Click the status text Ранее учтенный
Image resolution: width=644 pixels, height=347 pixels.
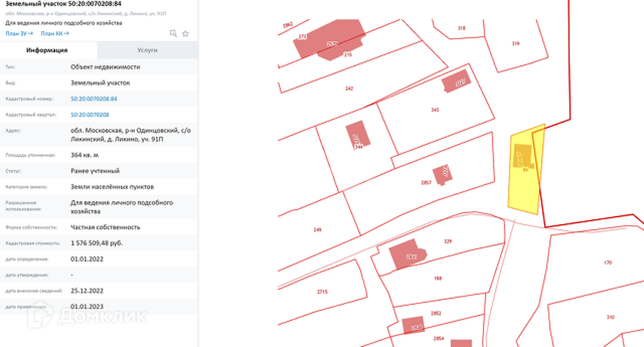[x=95, y=171]
